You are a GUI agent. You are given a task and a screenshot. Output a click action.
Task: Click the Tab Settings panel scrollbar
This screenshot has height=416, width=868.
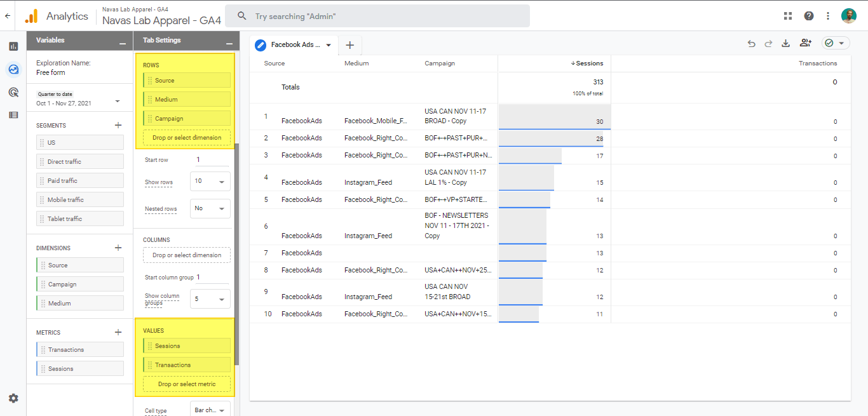pos(237,254)
